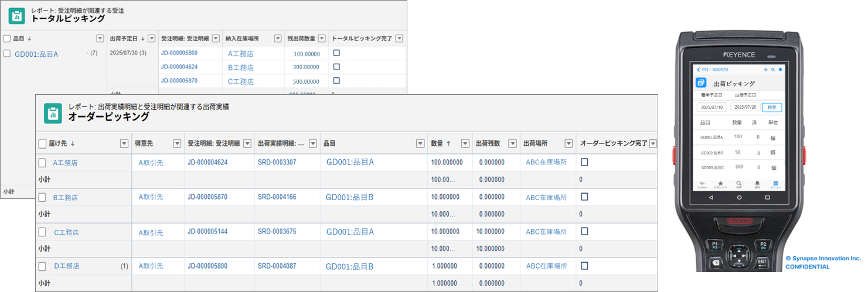
Task: Tap the お気に入り tab in handheld bottom bar
Action: point(720,184)
